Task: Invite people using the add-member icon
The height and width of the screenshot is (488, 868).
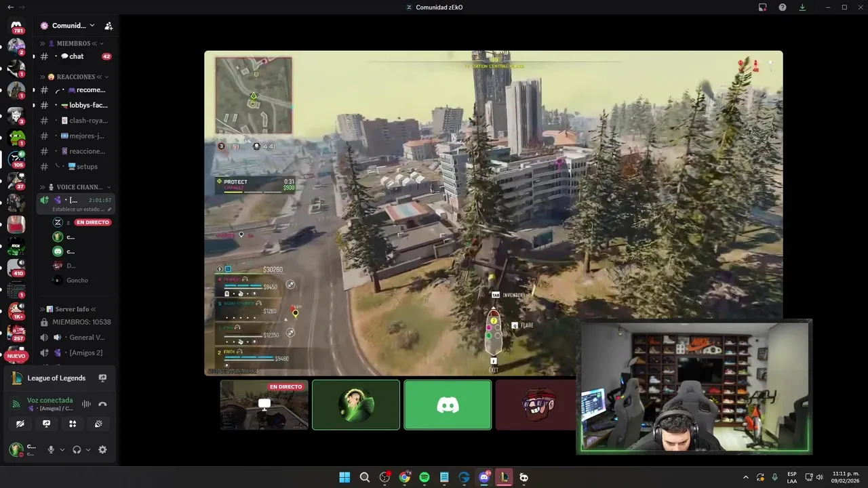Action: pos(108,26)
